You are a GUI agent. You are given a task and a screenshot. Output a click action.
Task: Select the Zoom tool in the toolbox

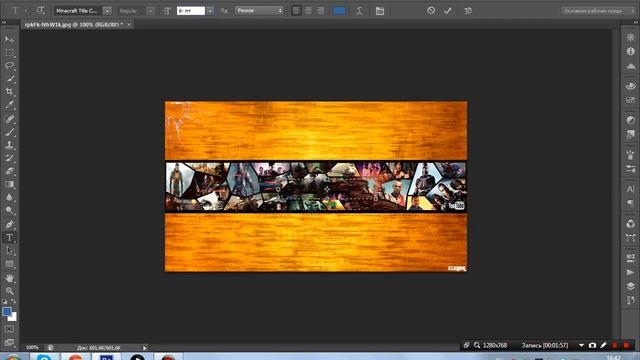pyautogui.click(x=9, y=291)
